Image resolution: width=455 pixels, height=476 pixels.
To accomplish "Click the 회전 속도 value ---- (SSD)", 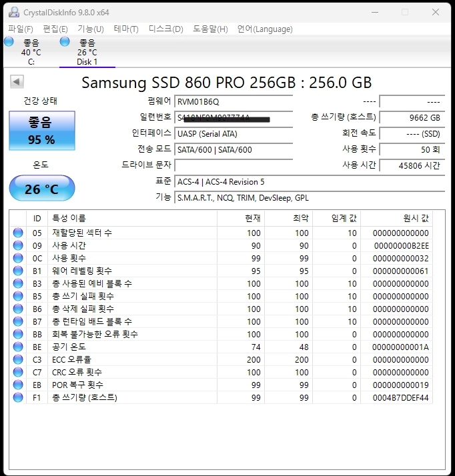I will pos(412,134).
